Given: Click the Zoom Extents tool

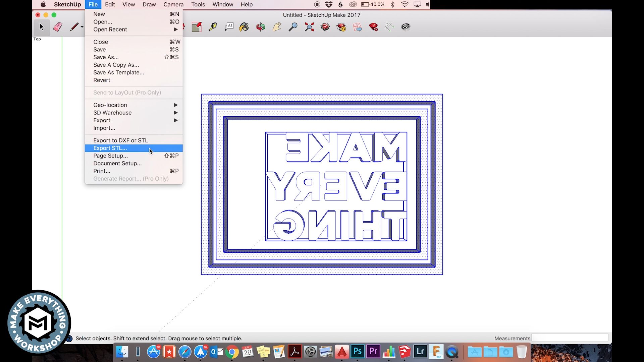Looking at the screenshot, I should (x=309, y=27).
